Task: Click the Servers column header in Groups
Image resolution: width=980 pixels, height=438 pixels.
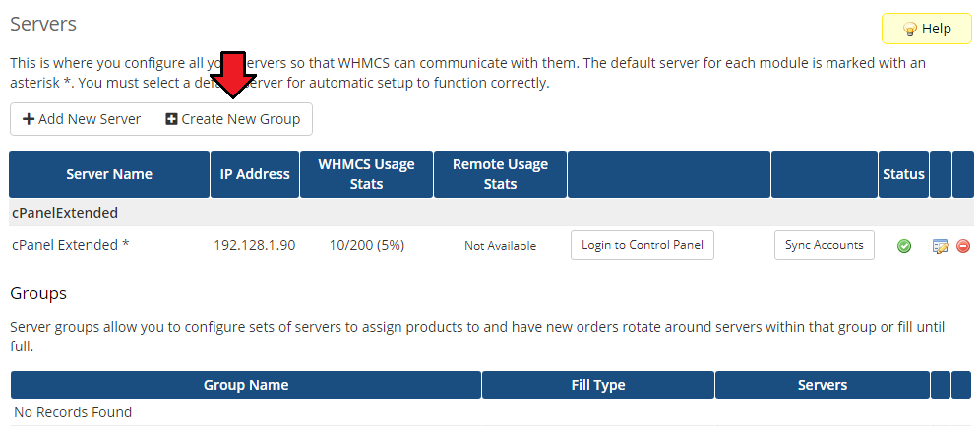Action: 823,385
